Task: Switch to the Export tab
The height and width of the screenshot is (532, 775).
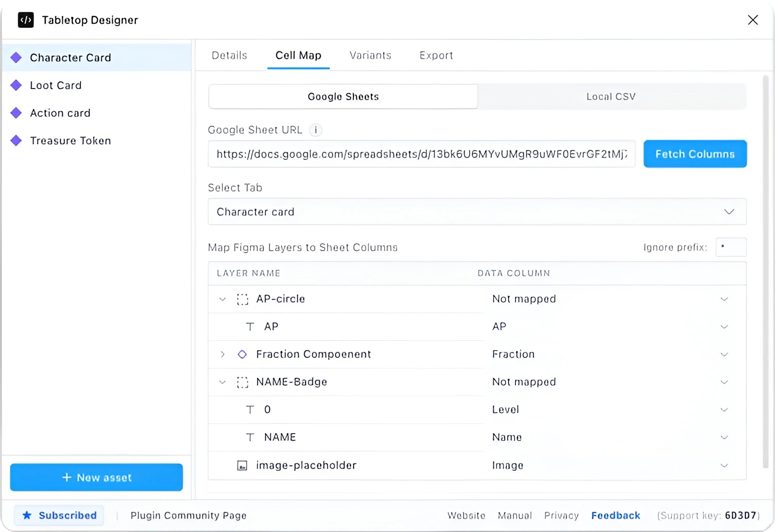Action: click(436, 55)
